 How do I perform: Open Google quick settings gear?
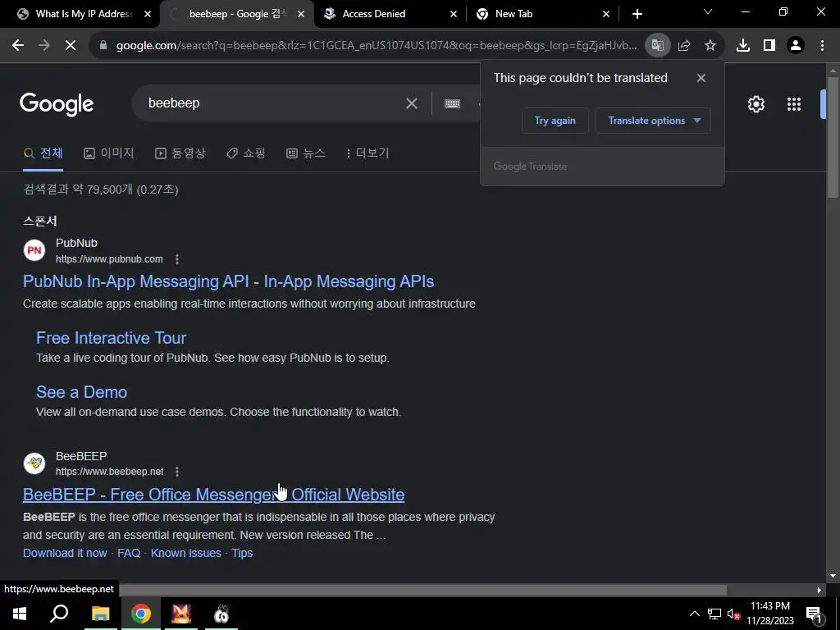756,104
